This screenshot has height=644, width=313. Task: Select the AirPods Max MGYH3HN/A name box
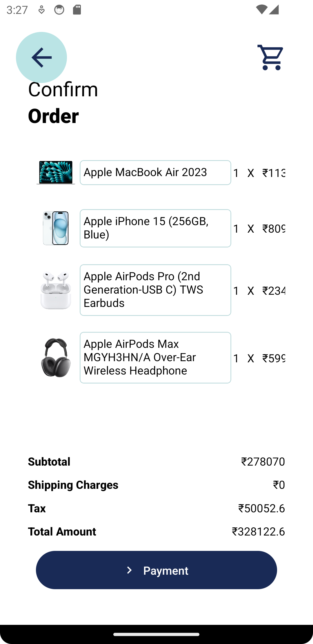point(155,358)
